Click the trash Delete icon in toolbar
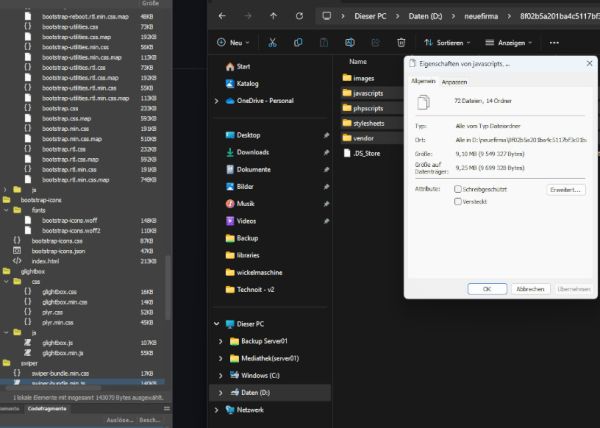The image size is (600, 428). point(401,43)
